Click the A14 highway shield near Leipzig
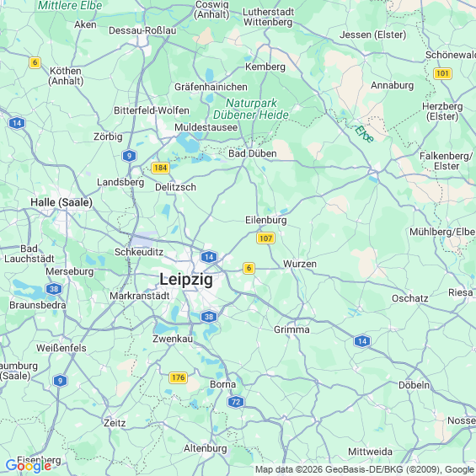The height and width of the screenshot is (476, 476). point(209,257)
